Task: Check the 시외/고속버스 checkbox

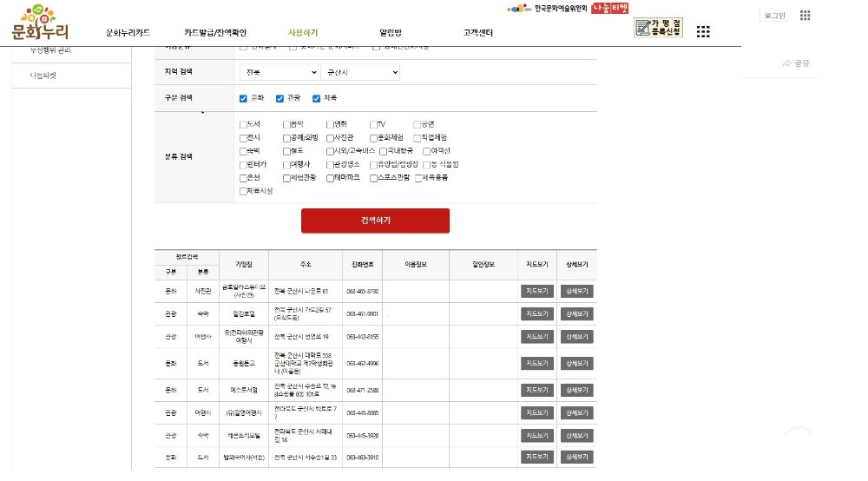Action: click(330, 151)
